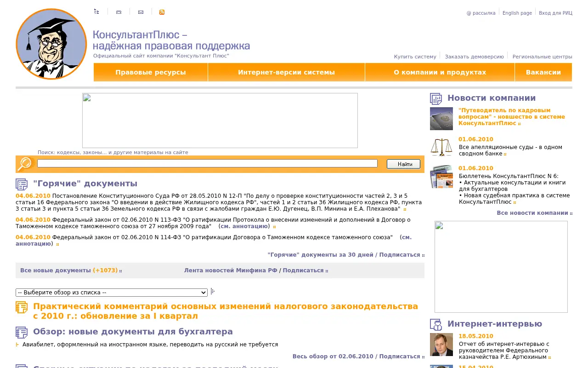Click the @ рассылка link
Screen dimensions: 588x368
pyautogui.click(x=481, y=13)
